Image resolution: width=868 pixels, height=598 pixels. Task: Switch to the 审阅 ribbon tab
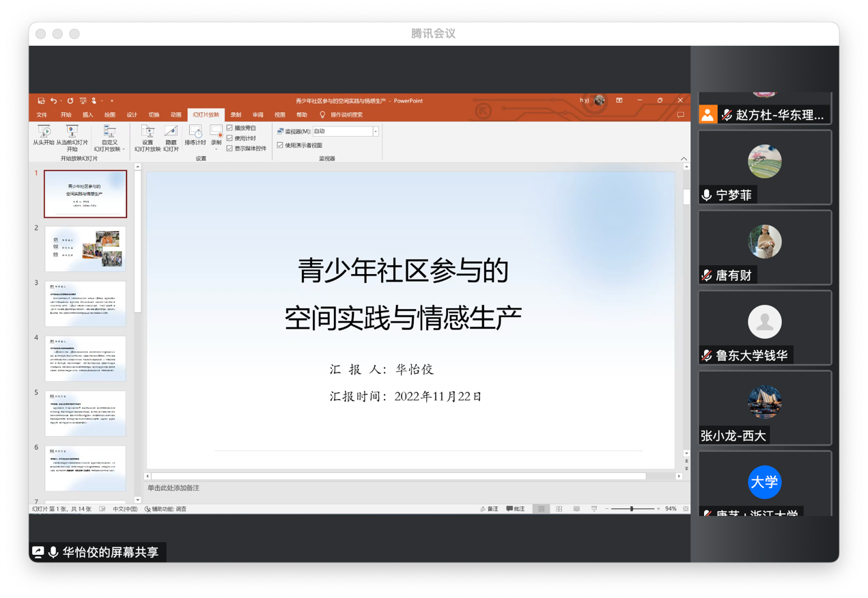coord(257,115)
